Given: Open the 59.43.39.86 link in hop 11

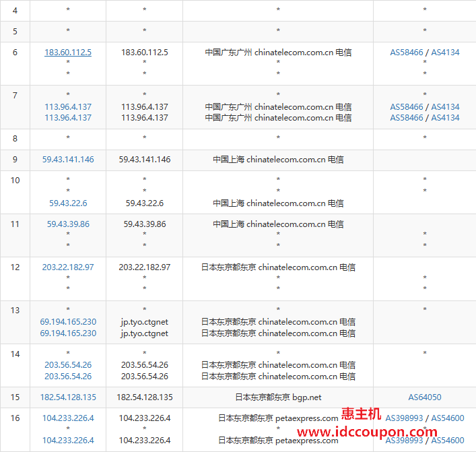Looking at the screenshot, I should 68,224.
